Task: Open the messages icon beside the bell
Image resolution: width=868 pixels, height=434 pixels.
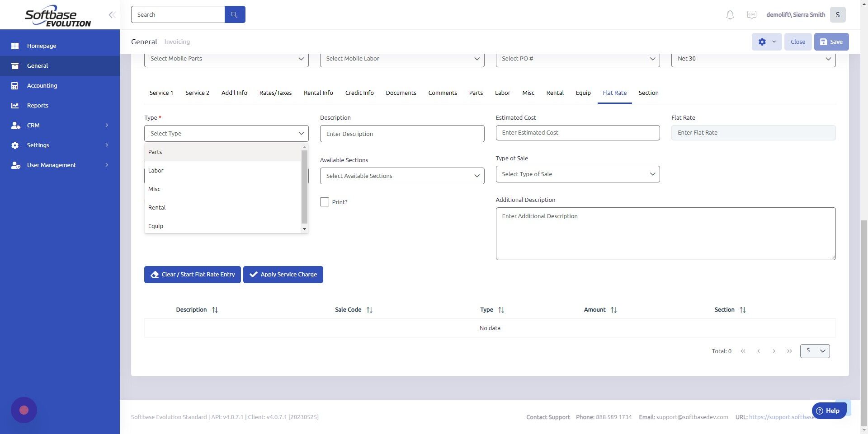Action: pyautogui.click(x=751, y=14)
